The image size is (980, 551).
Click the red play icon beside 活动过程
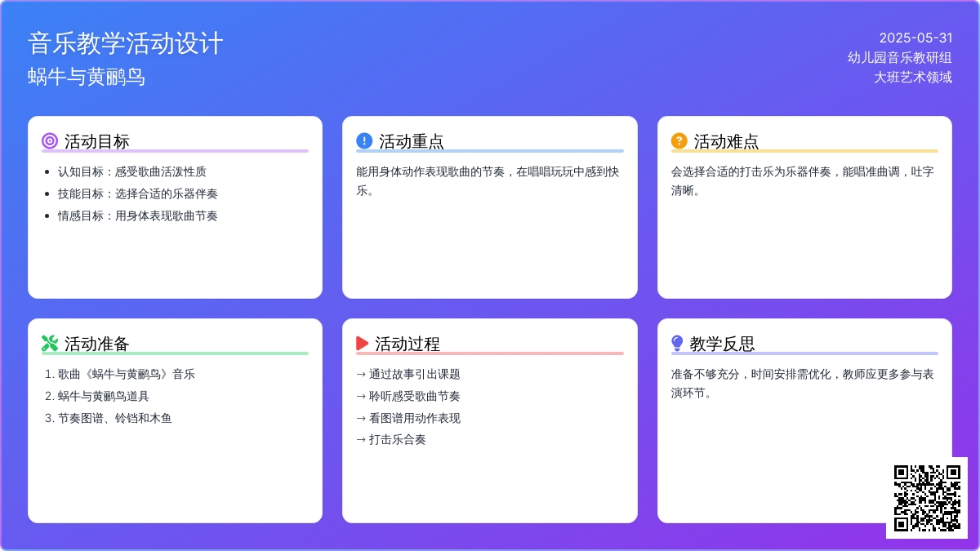tap(363, 344)
